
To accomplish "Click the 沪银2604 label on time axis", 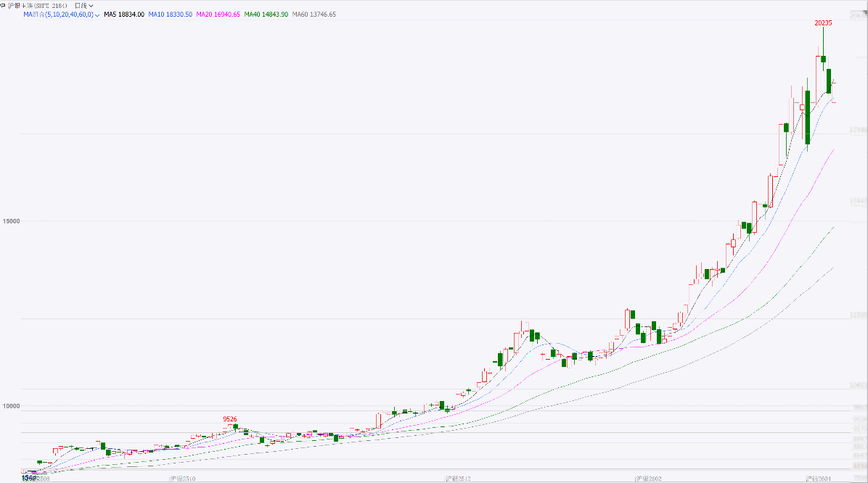I will tap(819, 479).
